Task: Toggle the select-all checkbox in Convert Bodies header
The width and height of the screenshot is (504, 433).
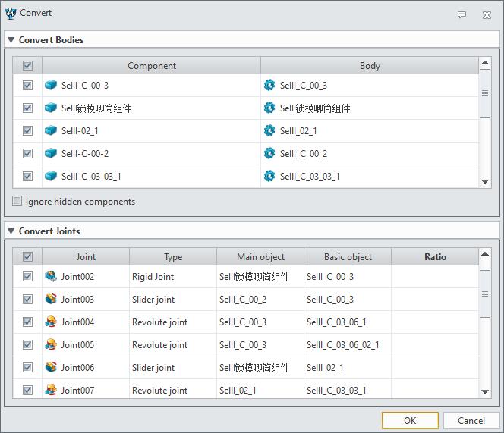Action: pyautogui.click(x=28, y=66)
